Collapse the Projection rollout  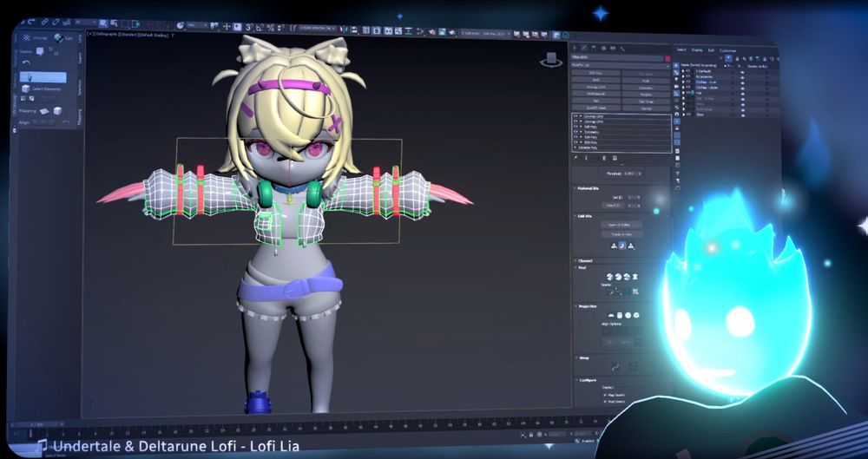coord(588,306)
